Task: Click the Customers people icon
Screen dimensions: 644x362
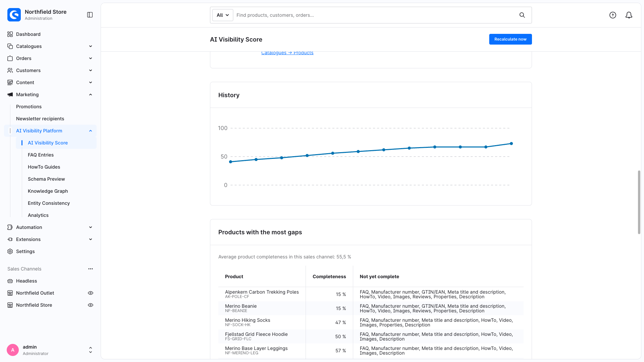Action: point(10,70)
